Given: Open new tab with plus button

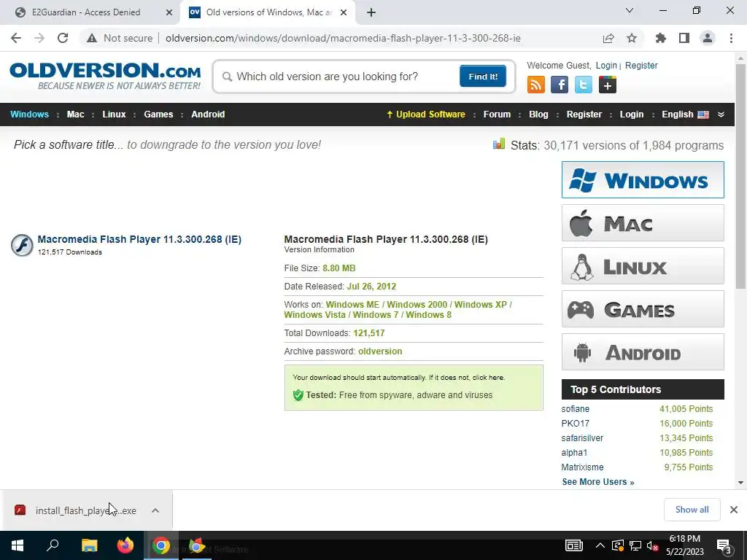Looking at the screenshot, I should point(371,12).
